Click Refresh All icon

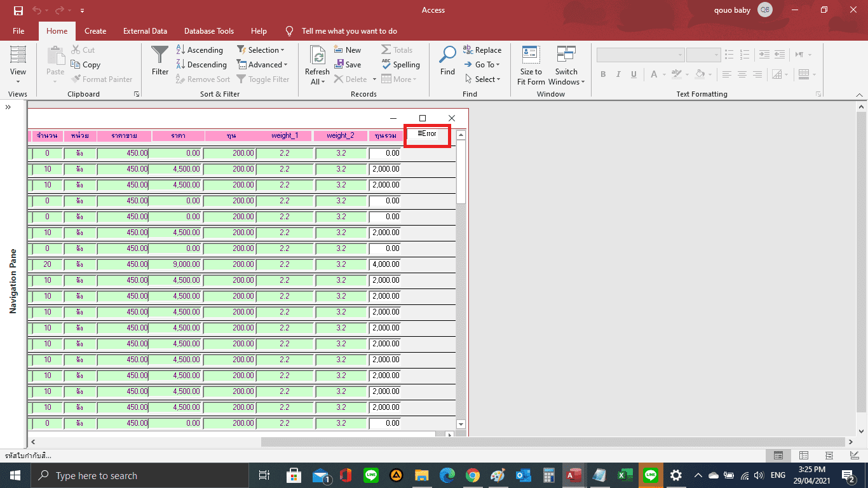pyautogui.click(x=317, y=56)
